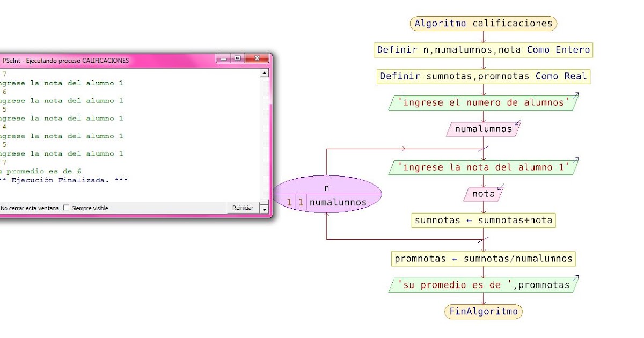Select the 'su promedio es de' print block

click(482, 285)
